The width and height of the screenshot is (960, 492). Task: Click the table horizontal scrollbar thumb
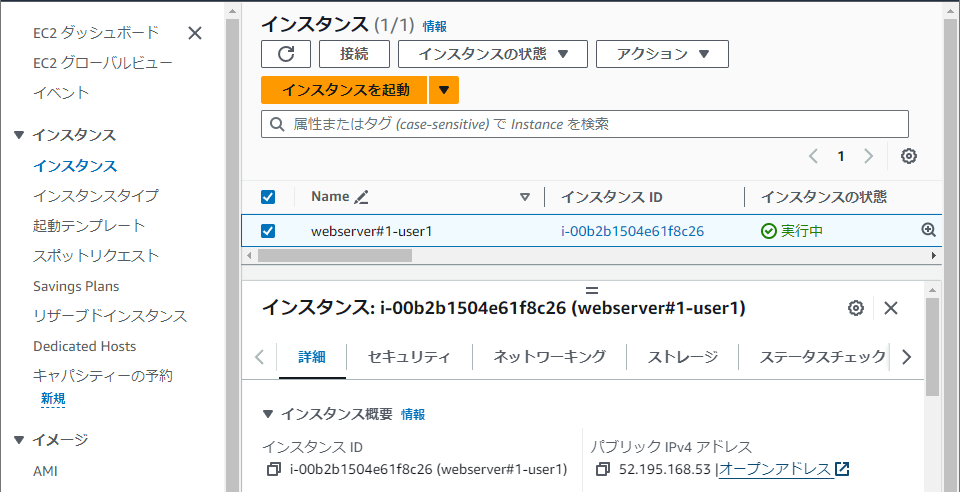pos(334,255)
